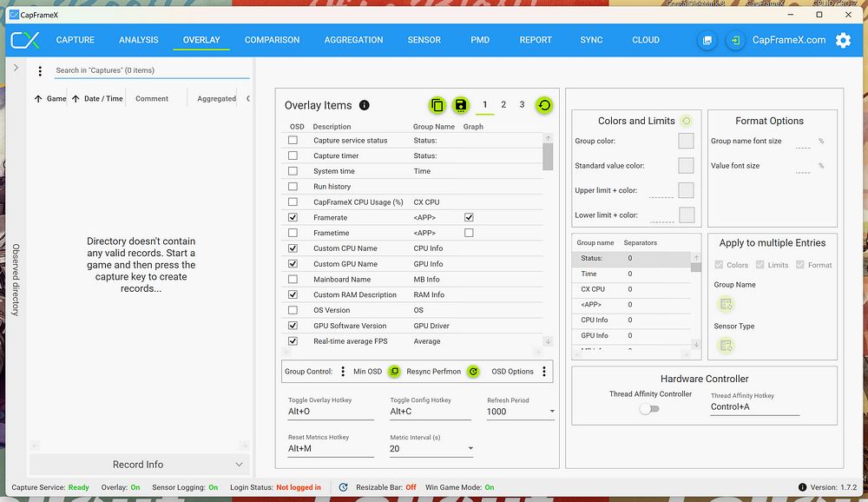Enable Frametime Graph checkbox

tap(469, 233)
